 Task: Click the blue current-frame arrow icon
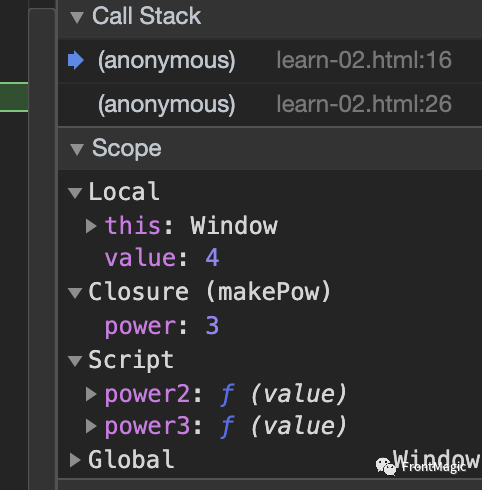click(76, 60)
